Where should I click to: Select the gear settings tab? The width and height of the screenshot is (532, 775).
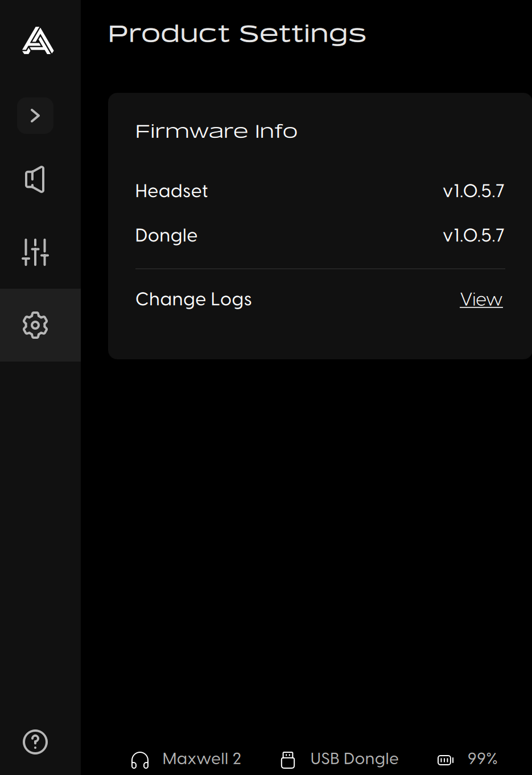point(35,325)
